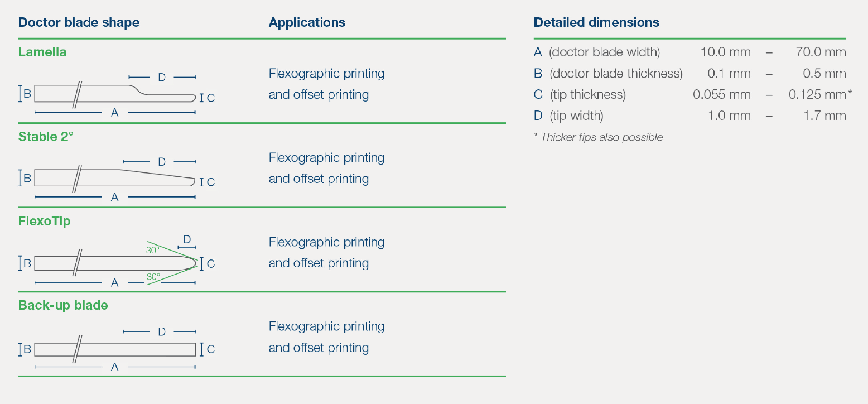Click the C (tip thickness) row label
This screenshot has height=404, width=868.
pos(580,95)
